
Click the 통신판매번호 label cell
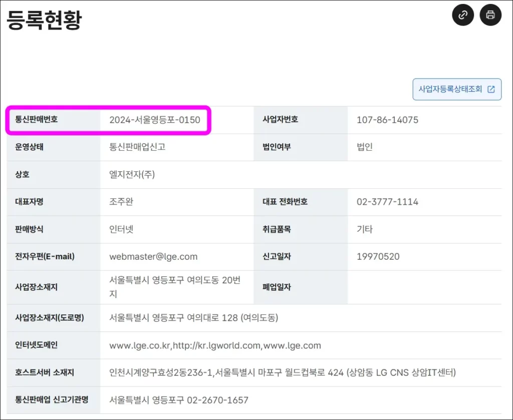click(x=53, y=120)
